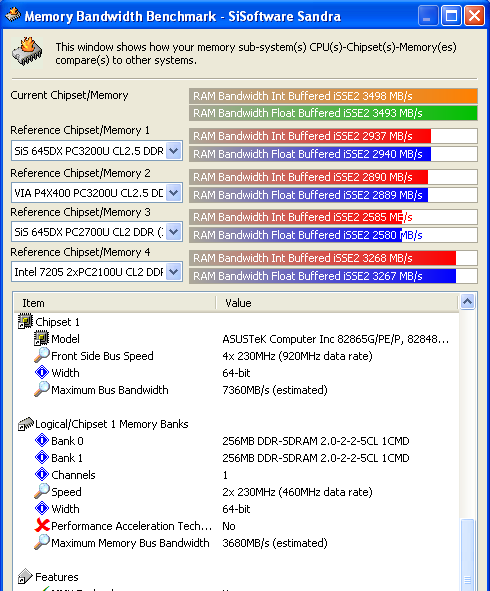Click the magnifier icon beside memory Speed
The height and width of the screenshot is (591, 490).
[x=41, y=491]
